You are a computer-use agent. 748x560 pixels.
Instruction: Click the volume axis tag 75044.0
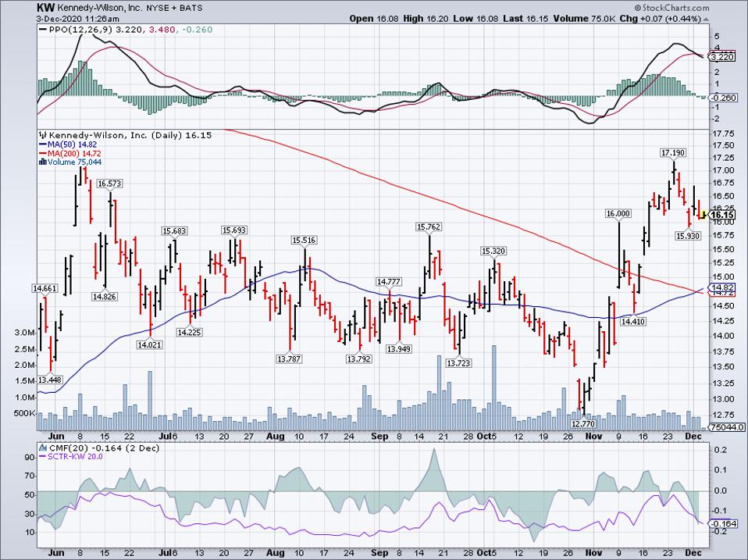click(x=727, y=427)
